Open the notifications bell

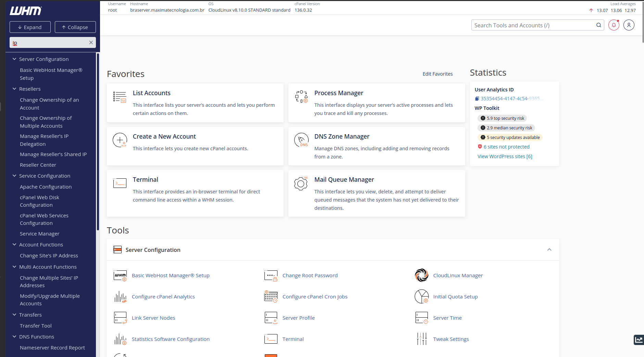pos(614,25)
